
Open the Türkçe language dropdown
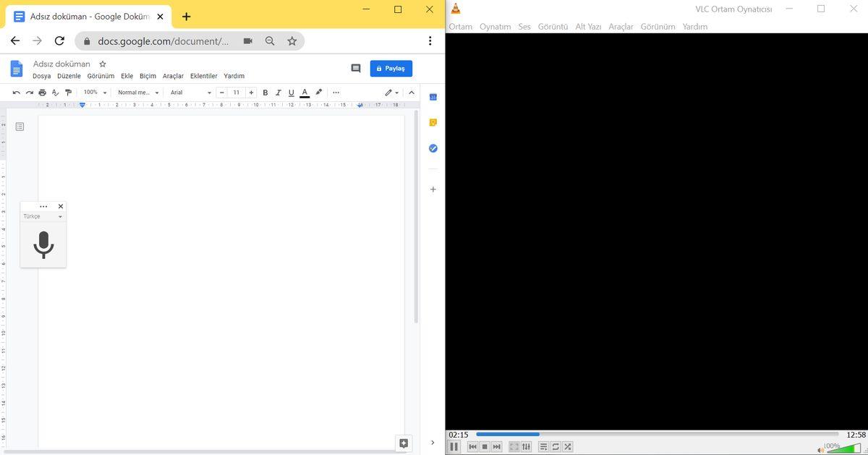tap(43, 216)
